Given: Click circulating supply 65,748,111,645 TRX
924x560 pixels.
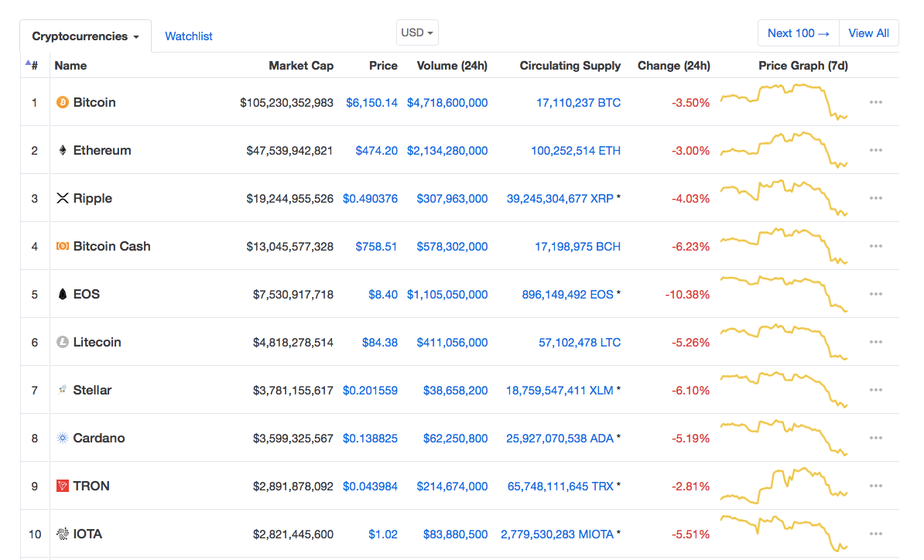Looking at the screenshot, I should (560, 487).
